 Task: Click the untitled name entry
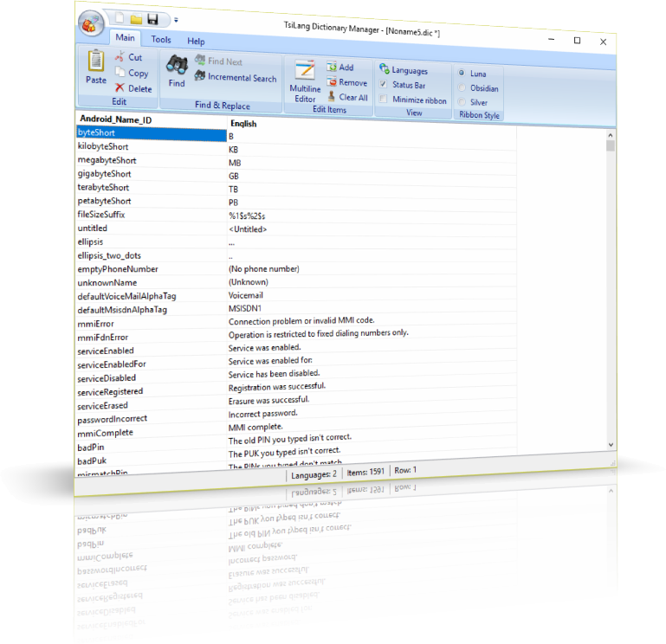tap(152, 228)
